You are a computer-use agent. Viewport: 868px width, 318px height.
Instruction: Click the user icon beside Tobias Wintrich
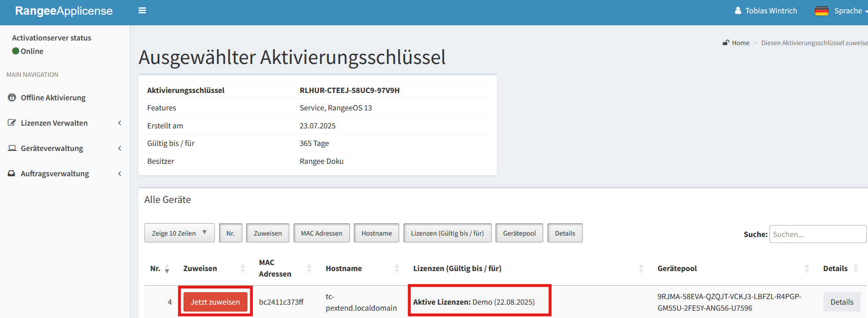pos(738,11)
